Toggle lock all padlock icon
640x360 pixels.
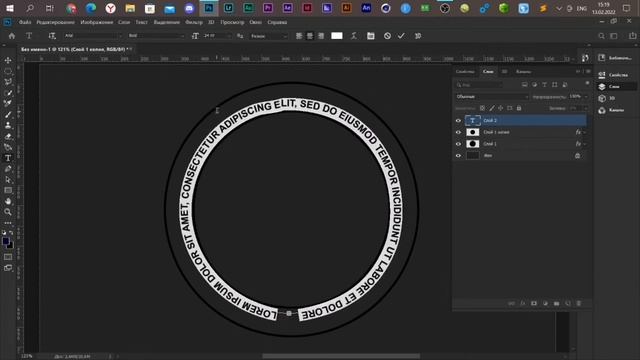click(519, 108)
